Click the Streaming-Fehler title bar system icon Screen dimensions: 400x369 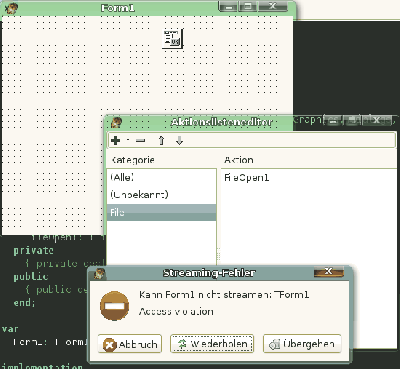pos(99,274)
